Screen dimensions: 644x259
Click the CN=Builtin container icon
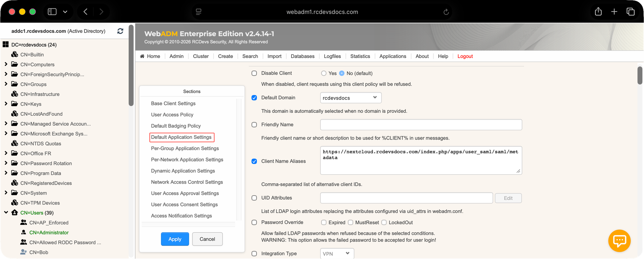(14, 54)
